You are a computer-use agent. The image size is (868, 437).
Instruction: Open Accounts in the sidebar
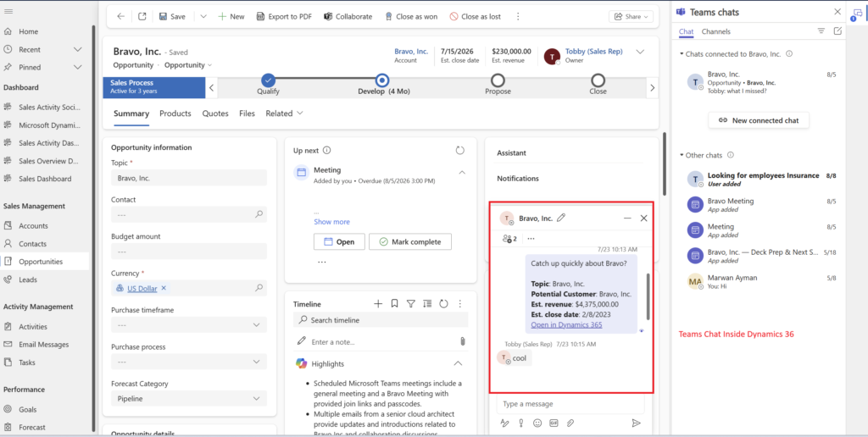(33, 225)
